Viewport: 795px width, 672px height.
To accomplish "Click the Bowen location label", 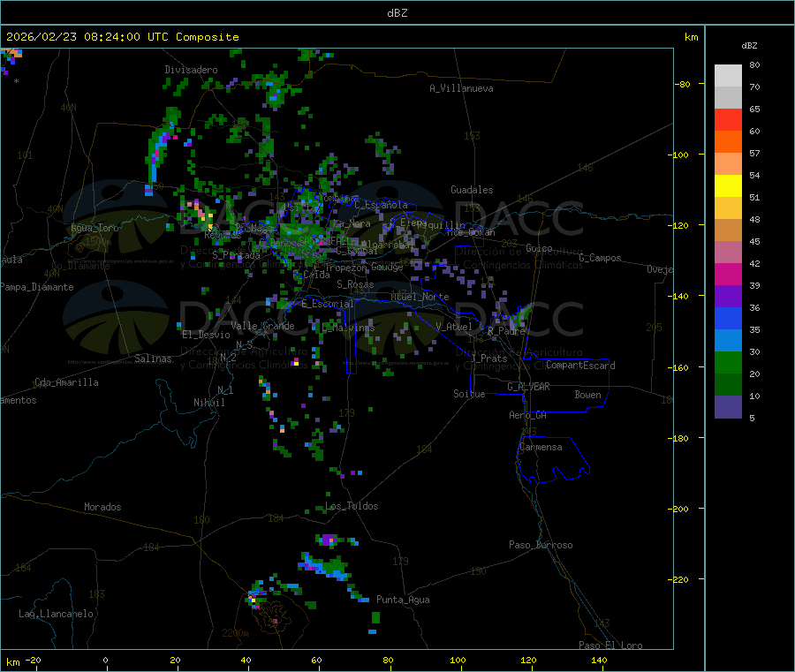I will click(x=588, y=395).
